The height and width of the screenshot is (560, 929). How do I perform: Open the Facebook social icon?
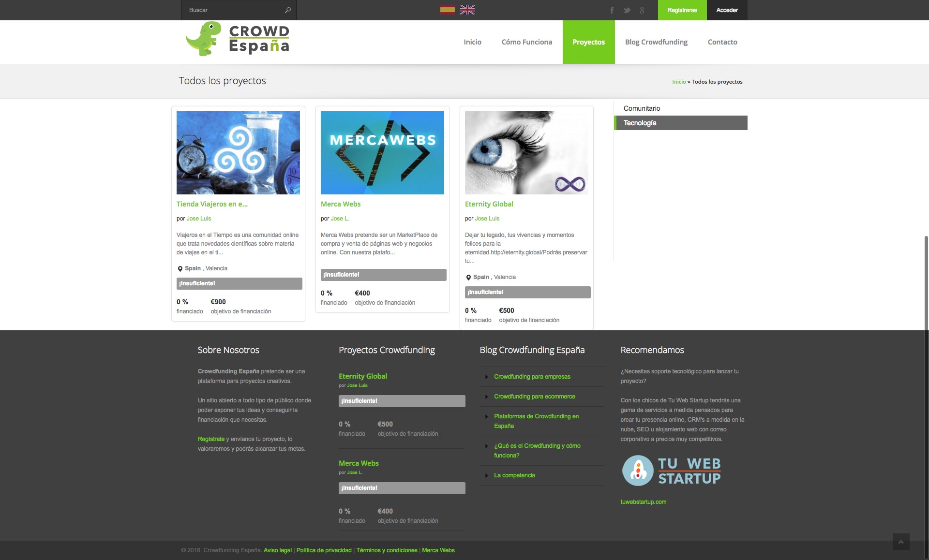[612, 10]
